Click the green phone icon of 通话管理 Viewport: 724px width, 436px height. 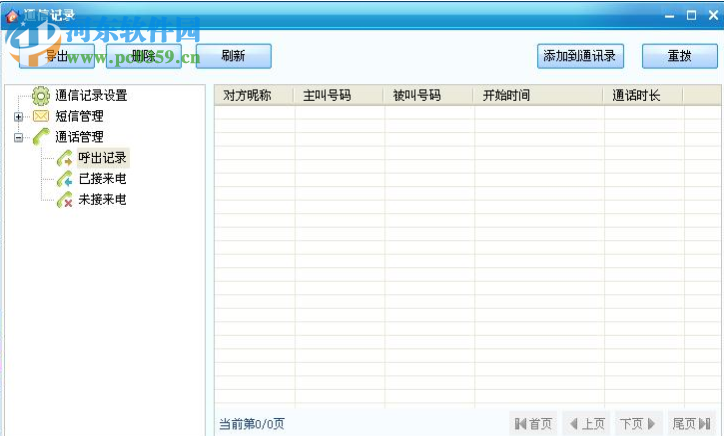(x=41, y=137)
